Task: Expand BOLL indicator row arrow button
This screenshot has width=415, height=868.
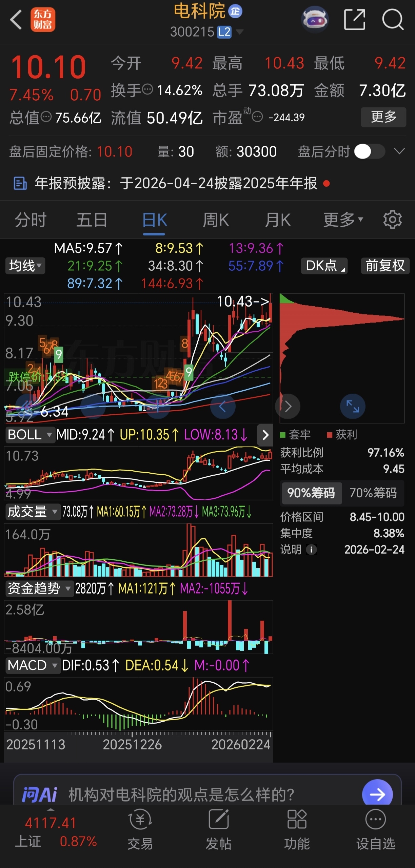Action: pyautogui.click(x=265, y=435)
